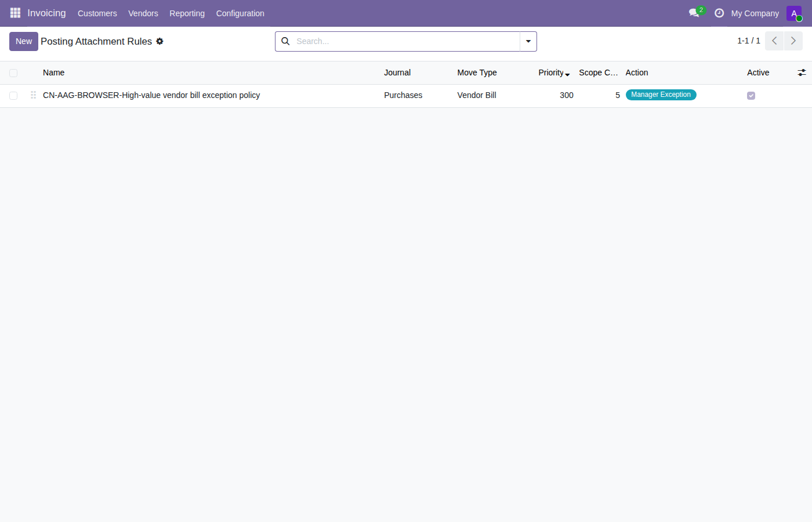Sort by the Active column header

(x=758, y=72)
